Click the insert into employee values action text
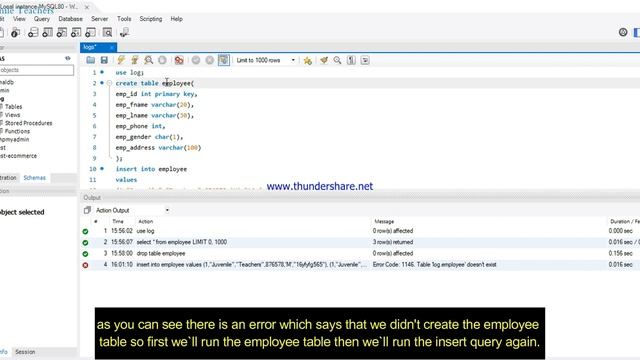The image size is (640, 360). tap(251, 264)
